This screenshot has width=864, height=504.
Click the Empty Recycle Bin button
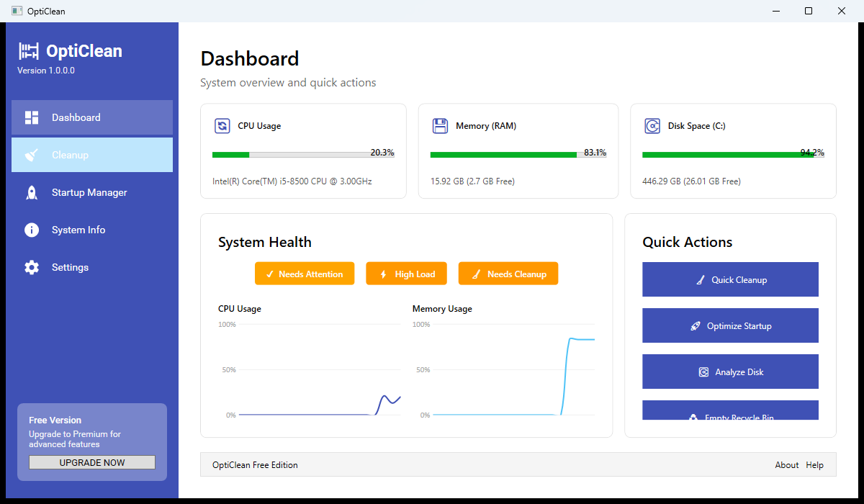pos(730,410)
